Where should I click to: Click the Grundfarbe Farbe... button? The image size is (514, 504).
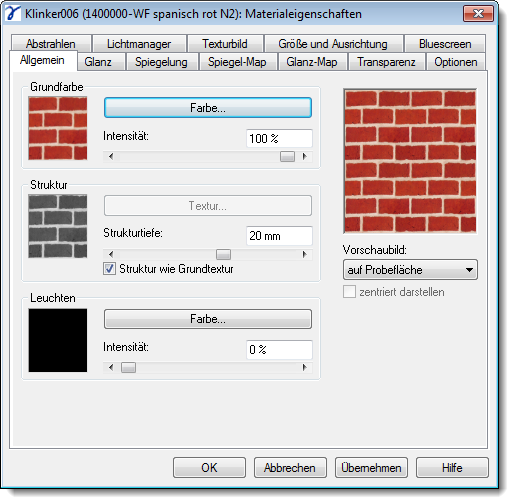[208, 108]
